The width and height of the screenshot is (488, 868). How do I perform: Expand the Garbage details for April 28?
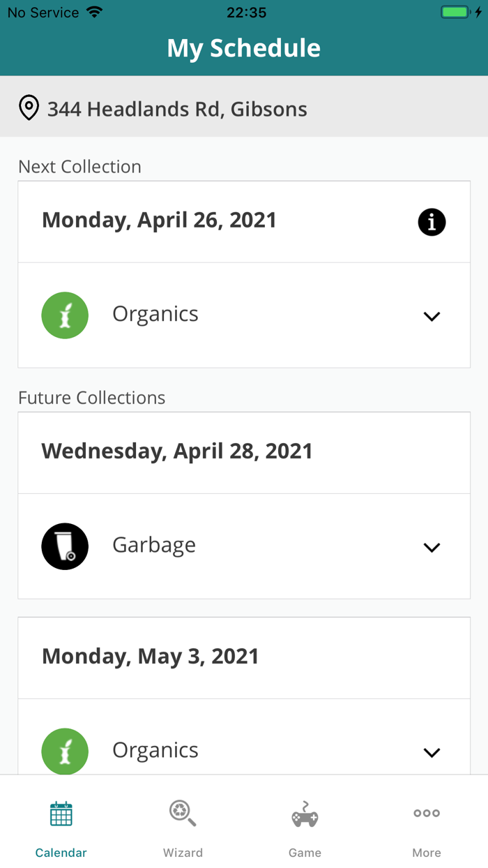432,547
